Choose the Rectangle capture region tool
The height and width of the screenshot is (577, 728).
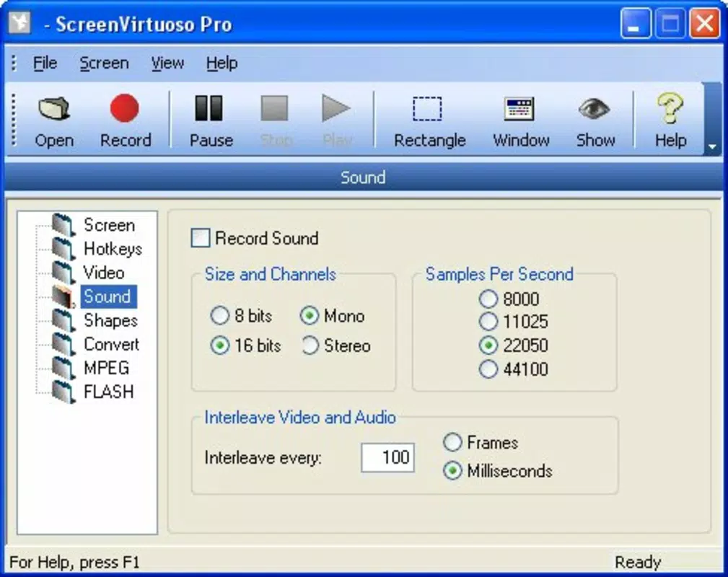(428, 109)
